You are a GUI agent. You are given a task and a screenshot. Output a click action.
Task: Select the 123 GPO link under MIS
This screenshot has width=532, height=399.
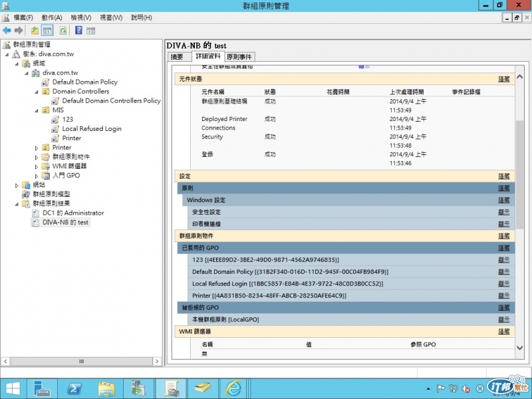click(x=68, y=119)
